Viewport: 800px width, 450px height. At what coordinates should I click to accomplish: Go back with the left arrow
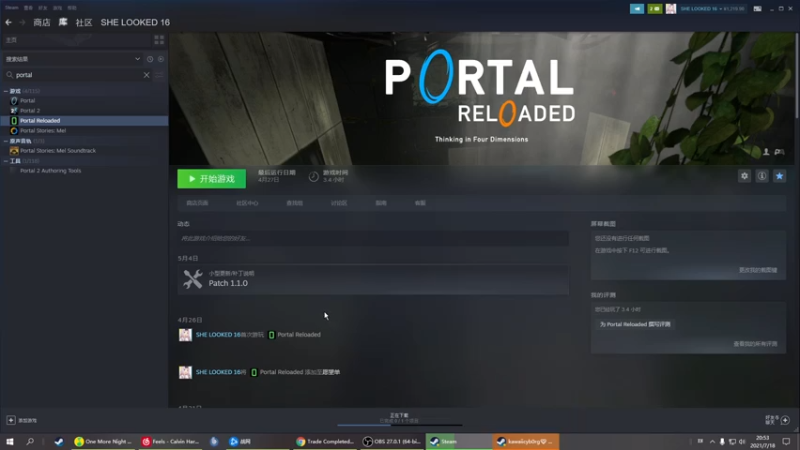[x=9, y=22]
